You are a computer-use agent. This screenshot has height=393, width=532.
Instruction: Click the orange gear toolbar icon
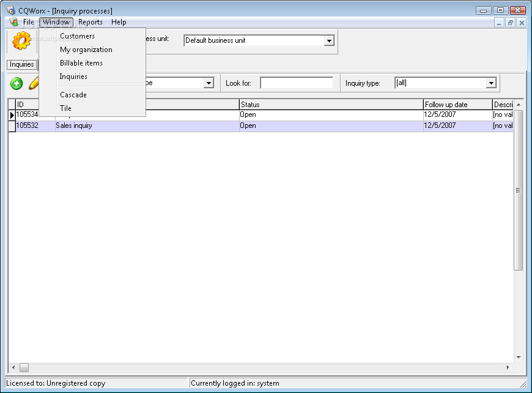(21, 41)
